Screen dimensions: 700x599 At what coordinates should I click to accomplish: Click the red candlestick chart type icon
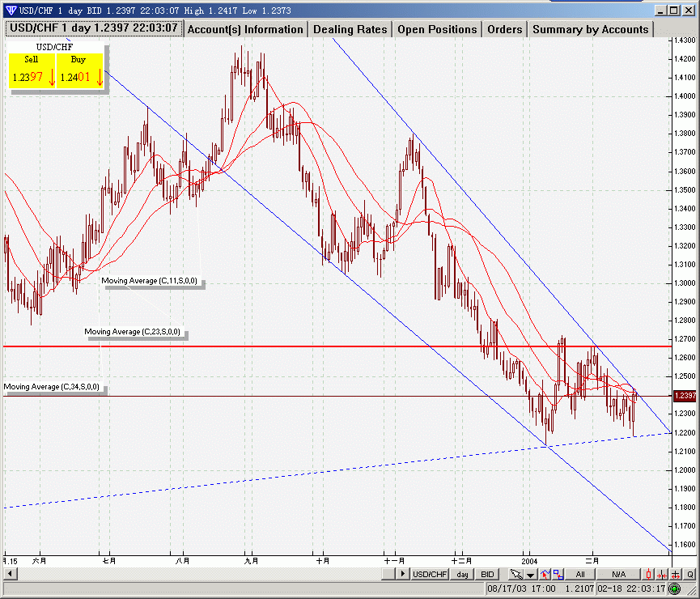tap(649, 574)
